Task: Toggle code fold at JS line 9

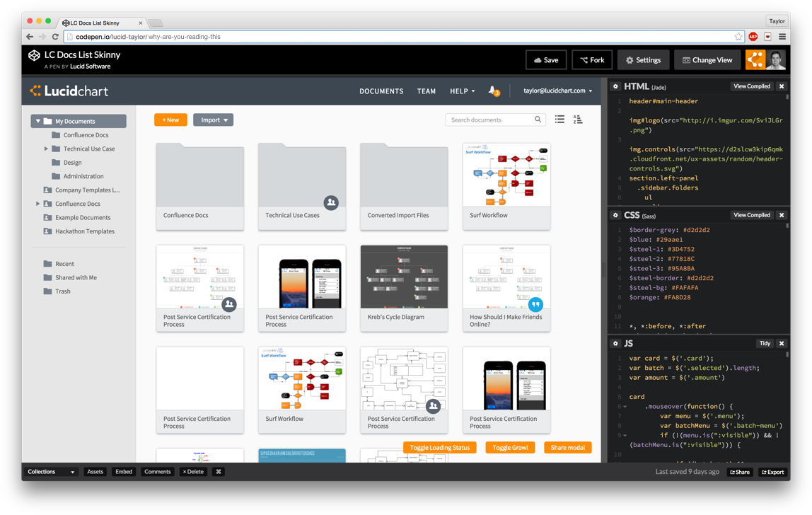Action: [x=625, y=436]
